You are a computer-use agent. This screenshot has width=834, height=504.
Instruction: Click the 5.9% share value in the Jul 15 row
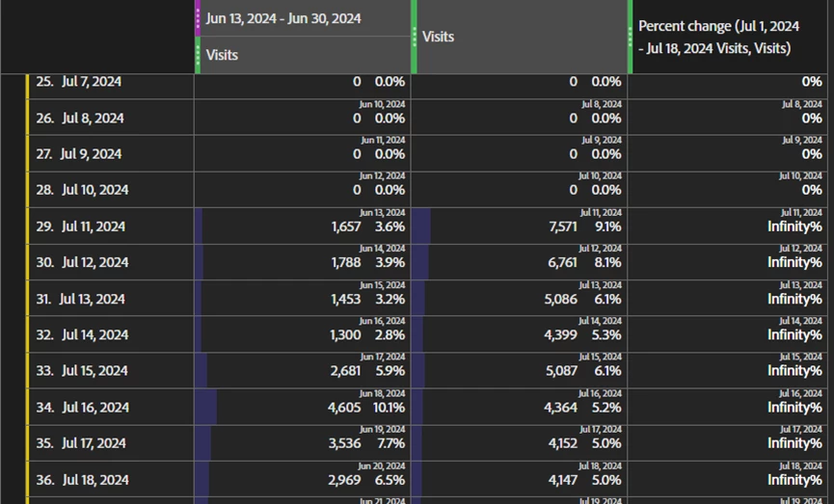pos(390,371)
